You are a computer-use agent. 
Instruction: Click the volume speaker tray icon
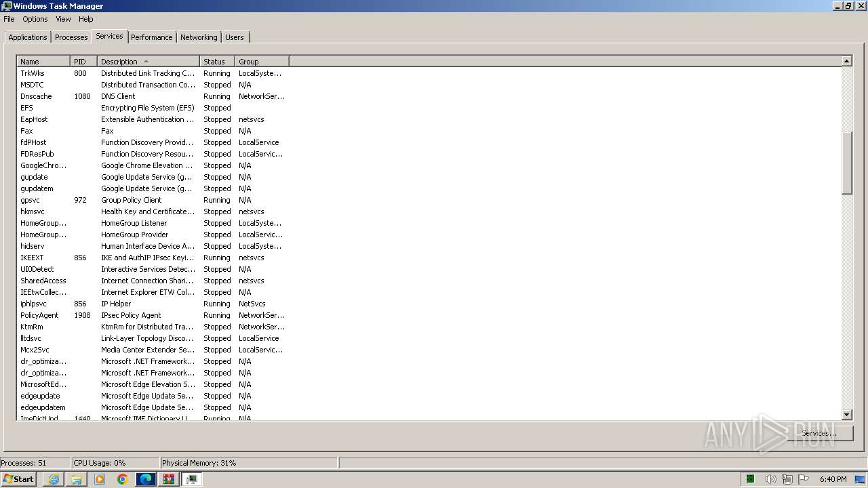770,479
